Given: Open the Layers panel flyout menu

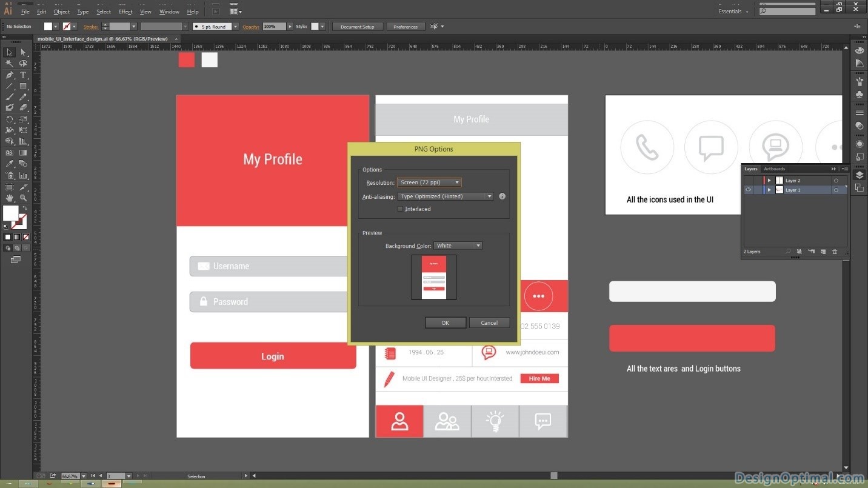Looking at the screenshot, I should (x=845, y=169).
